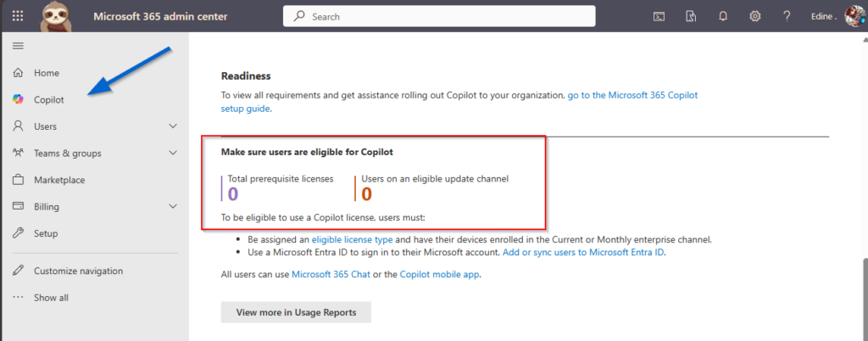Image resolution: width=868 pixels, height=341 pixels.
Task: Open the Help question mark icon
Action: (787, 17)
